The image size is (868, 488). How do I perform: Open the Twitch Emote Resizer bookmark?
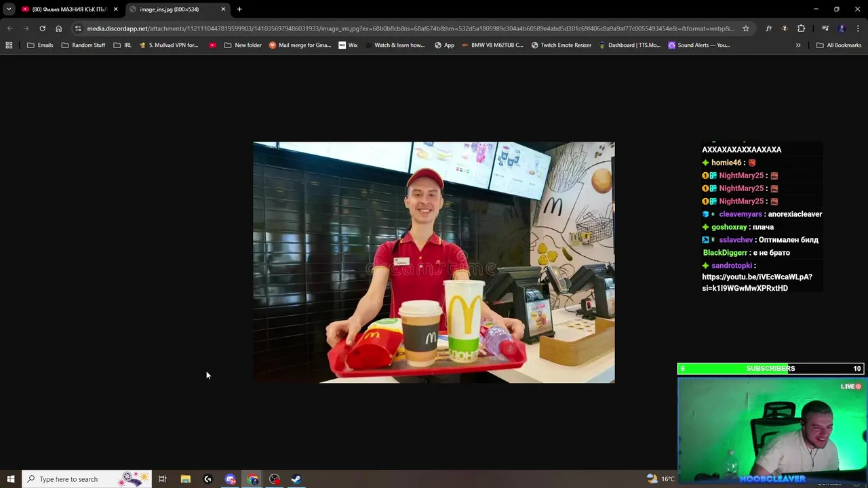tap(561, 45)
